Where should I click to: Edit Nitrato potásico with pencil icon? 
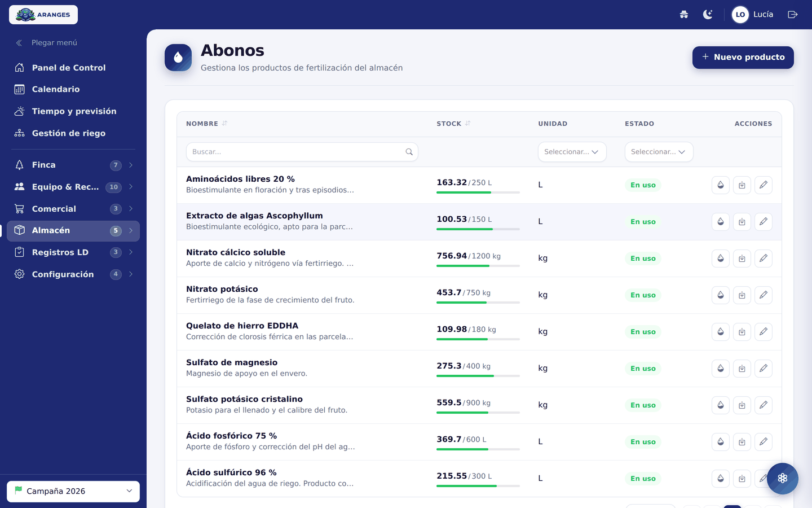764,295
